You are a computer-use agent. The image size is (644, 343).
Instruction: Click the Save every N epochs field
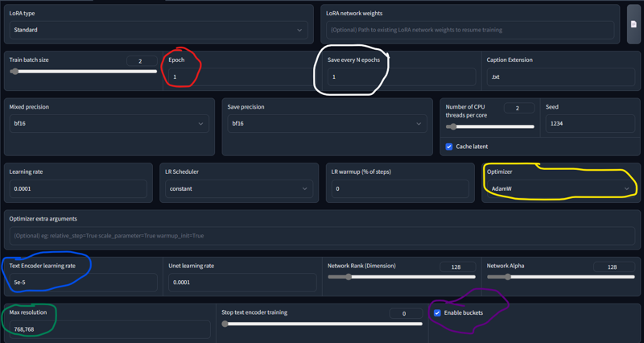click(x=402, y=76)
